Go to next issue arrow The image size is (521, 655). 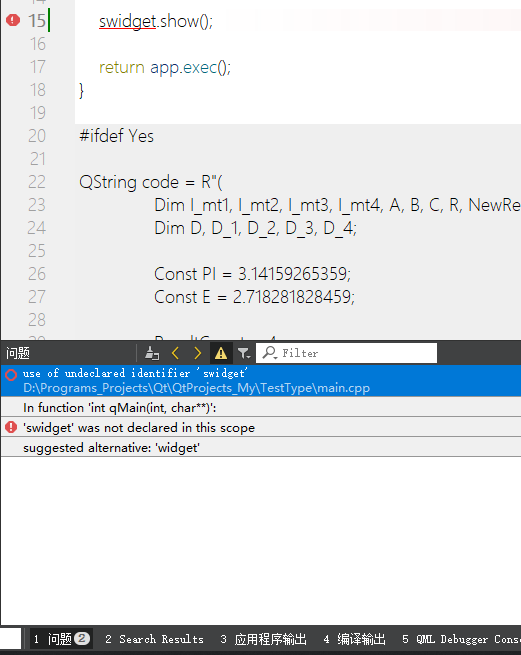point(198,353)
